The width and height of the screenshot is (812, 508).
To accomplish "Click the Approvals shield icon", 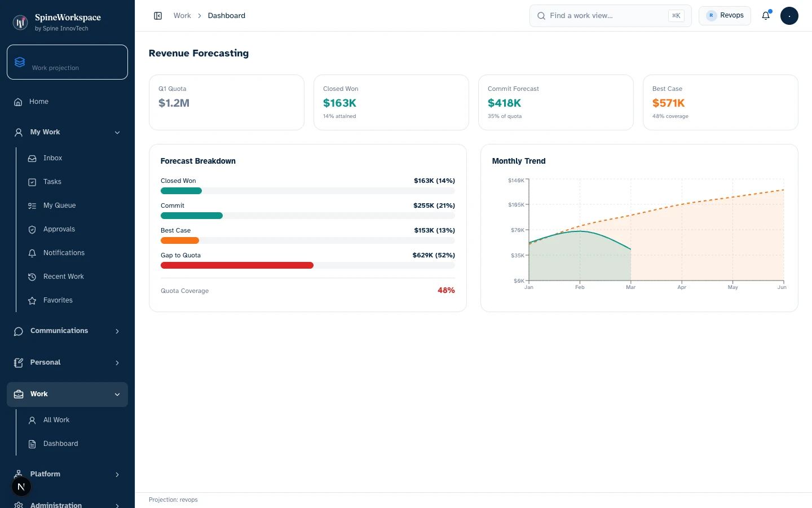I will (32, 230).
